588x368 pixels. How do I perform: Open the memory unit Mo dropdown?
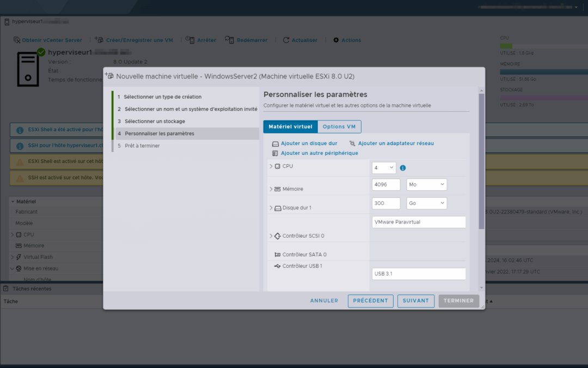click(427, 184)
